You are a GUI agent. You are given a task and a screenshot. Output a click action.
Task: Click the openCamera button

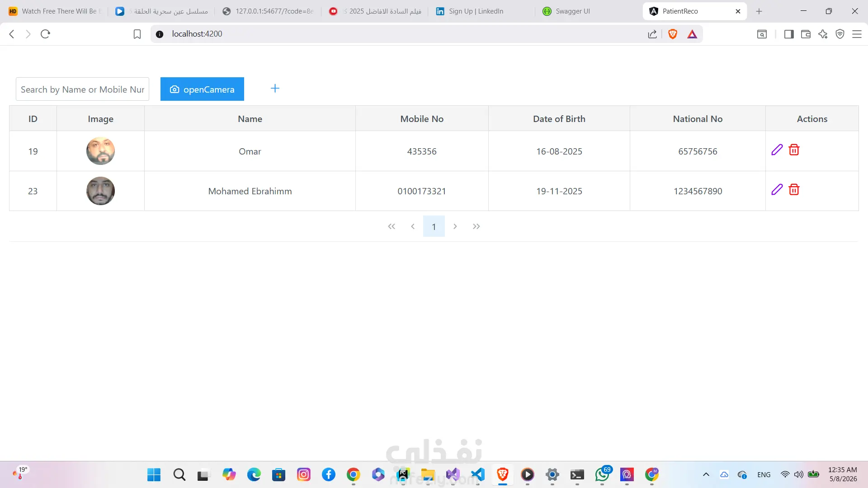[202, 89]
